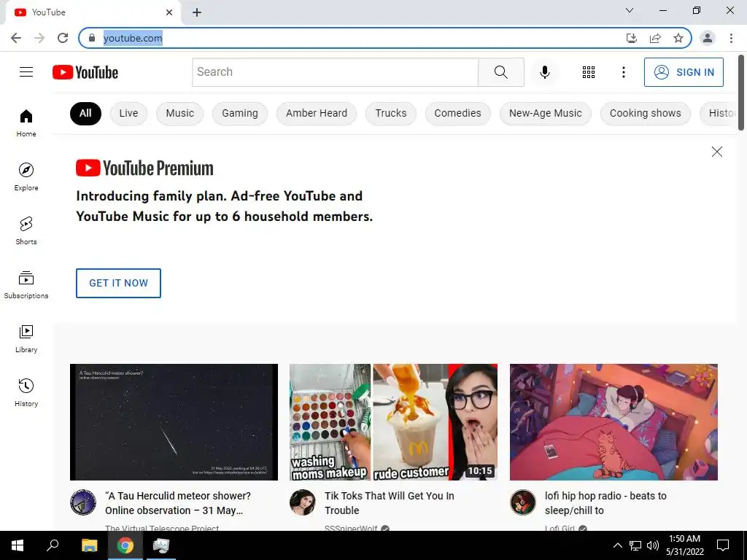Click the search magnifier button
Screen dimensions: 747x560
tap(500, 72)
